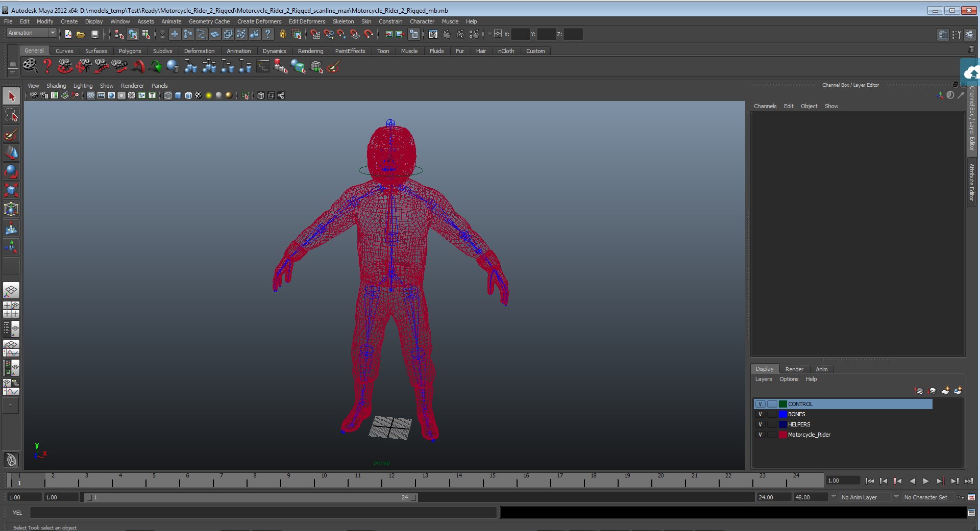The image size is (980, 531).
Task: Click the Anim layer tab
Action: [821, 369]
